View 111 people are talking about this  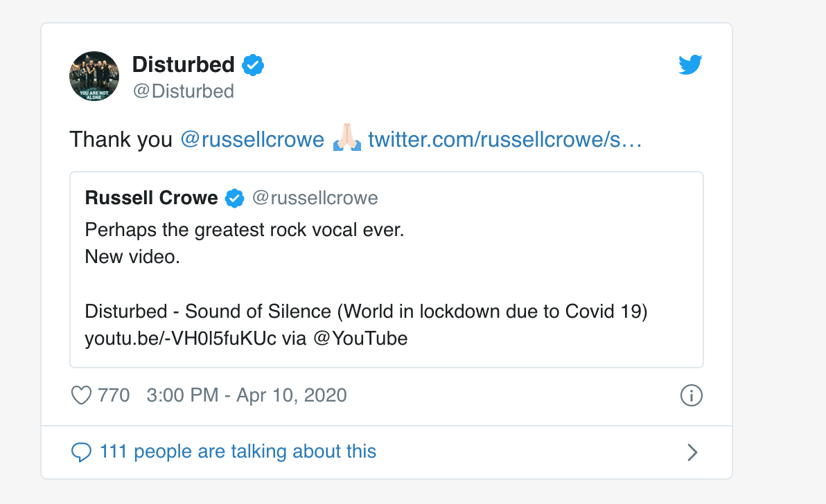[238, 451]
